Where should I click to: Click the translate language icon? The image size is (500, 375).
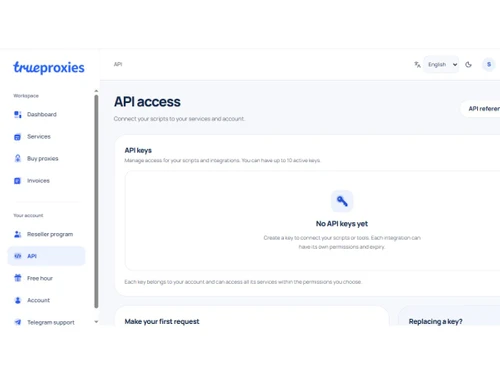pyautogui.click(x=417, y=65)
